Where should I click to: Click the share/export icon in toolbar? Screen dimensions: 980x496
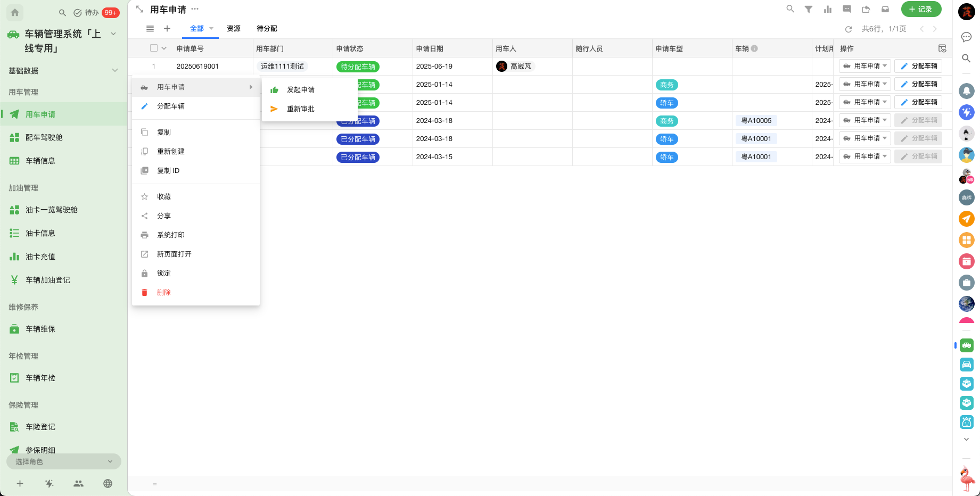(866, 9)
